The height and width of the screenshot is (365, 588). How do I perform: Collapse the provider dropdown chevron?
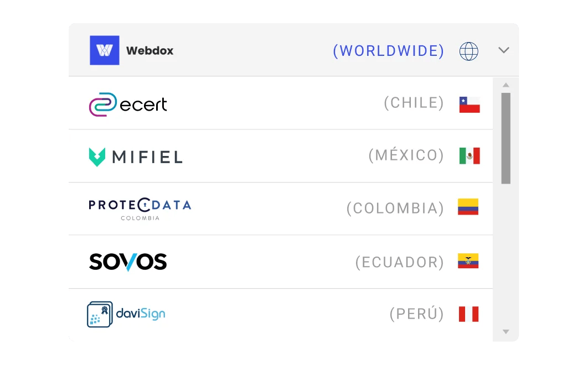pos(504,50)
